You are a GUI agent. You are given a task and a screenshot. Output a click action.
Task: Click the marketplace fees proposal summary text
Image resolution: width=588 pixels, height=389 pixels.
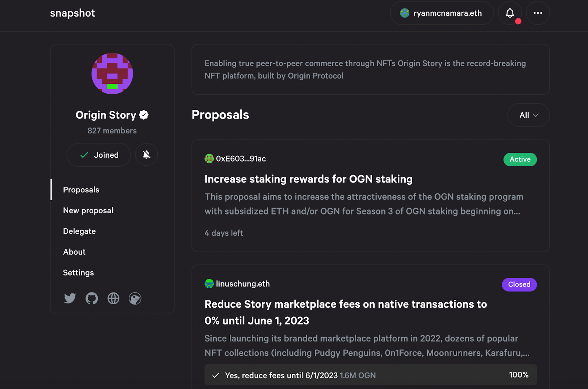367,346
